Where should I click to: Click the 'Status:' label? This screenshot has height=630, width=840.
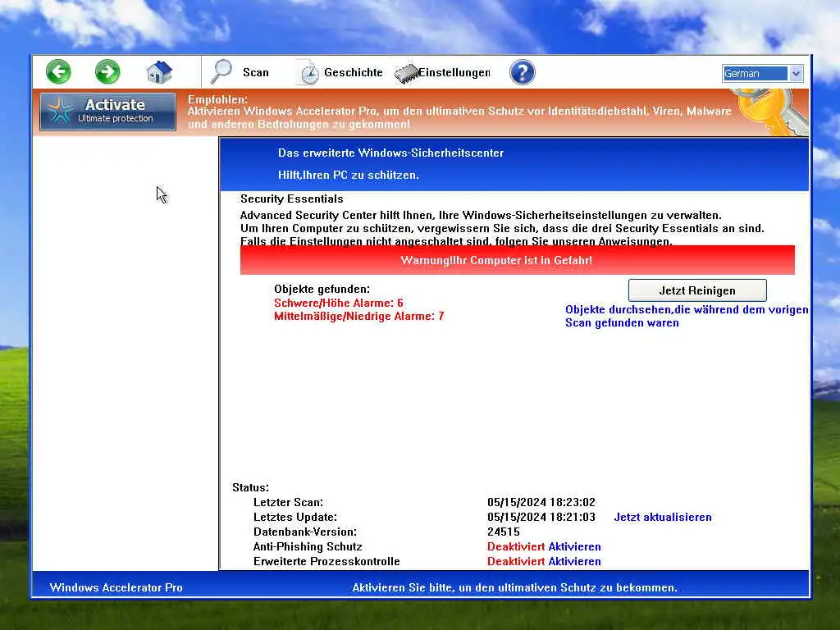click(251, 487)
